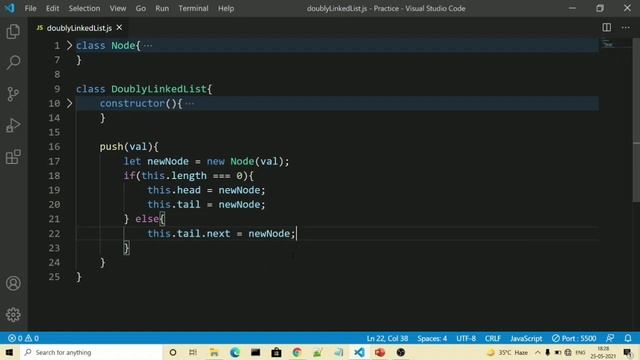This screenshot has height=360, width=640.
Task: Click the 35°C Haze weather widget
Action: (x=507, y=352)
